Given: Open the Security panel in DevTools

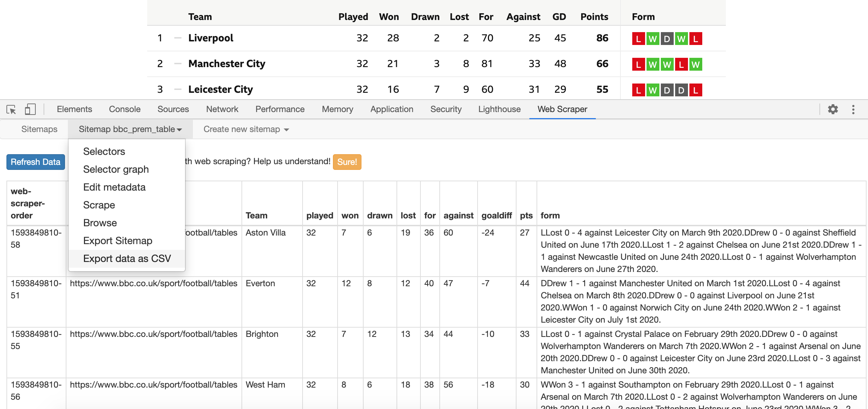Looking at the screenshot, I should [x=446, y=109].
